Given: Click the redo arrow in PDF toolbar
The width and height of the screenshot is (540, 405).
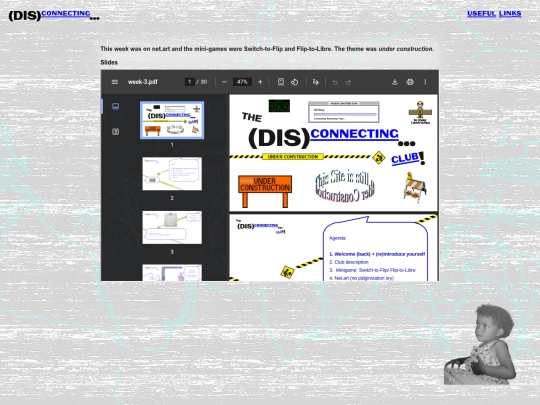Looking at the screenshot, I should tap(349, 82).
